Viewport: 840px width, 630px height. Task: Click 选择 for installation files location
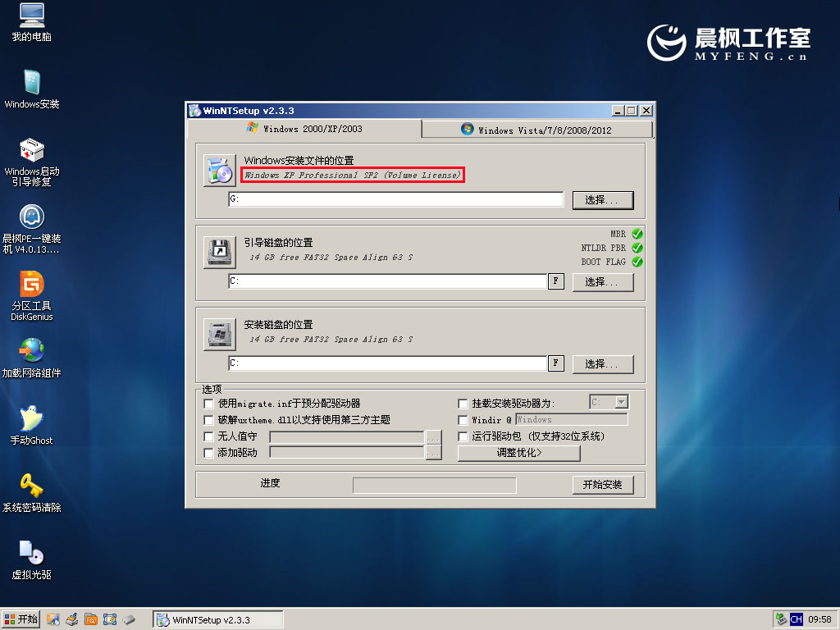[x=603, y=200]
